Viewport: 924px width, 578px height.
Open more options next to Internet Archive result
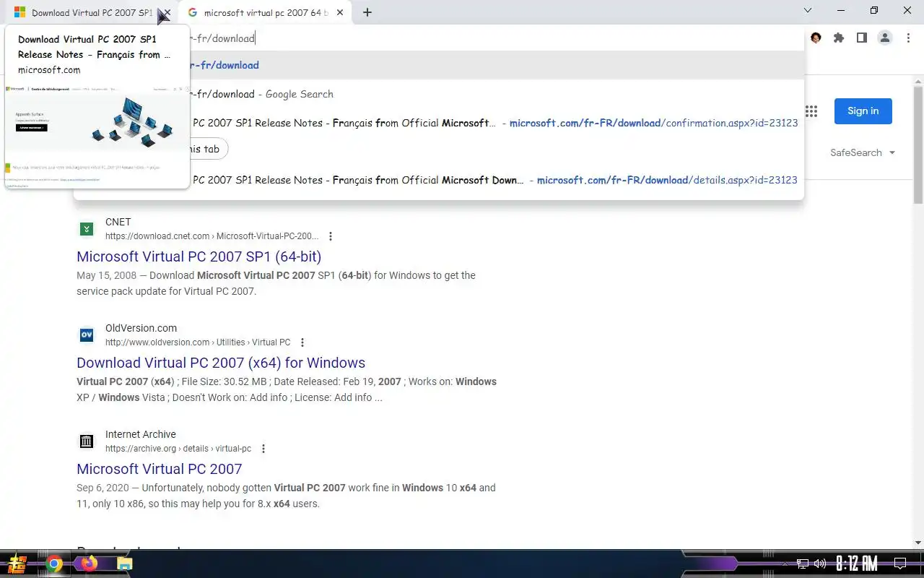(263, 449)
